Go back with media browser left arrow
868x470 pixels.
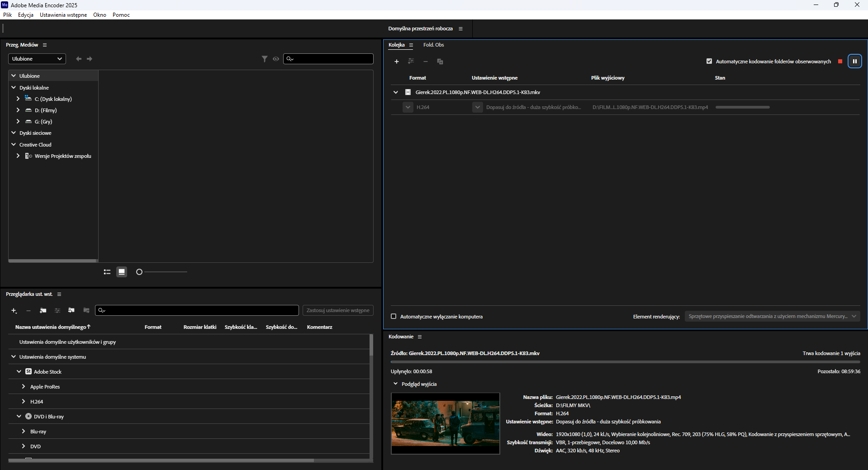[79, 59]
